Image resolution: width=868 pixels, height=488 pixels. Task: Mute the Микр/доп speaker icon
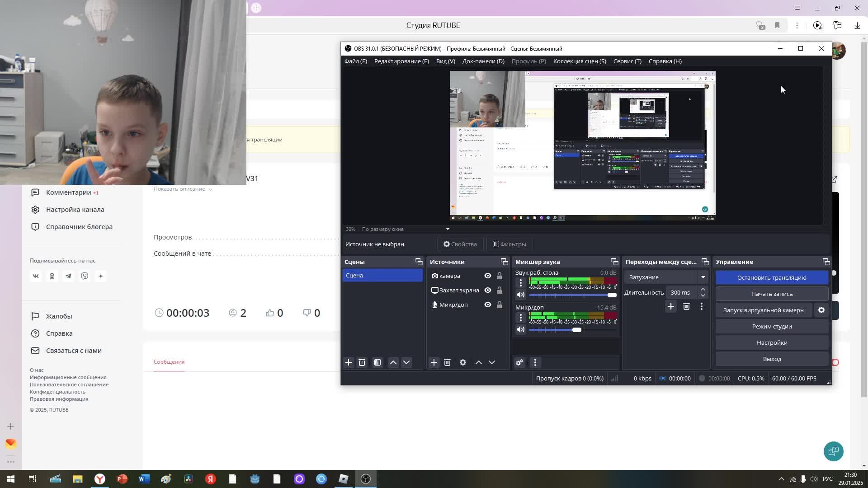pyautogui.click(x=521, y=329)
